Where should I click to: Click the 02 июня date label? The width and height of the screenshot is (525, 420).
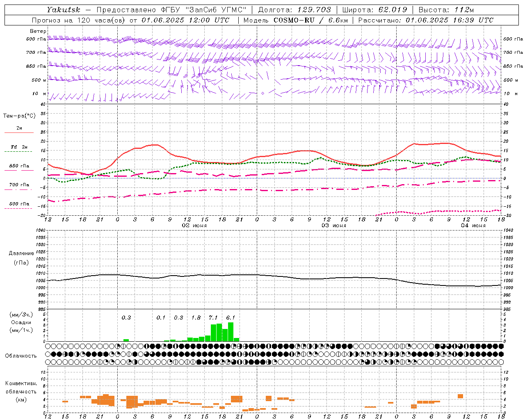[x=194, y=226]
